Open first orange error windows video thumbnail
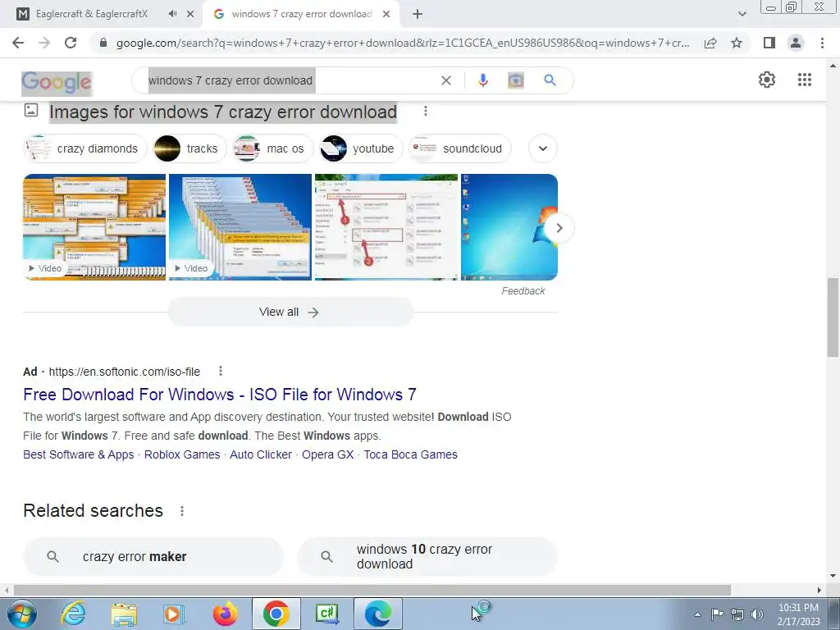This screenshot has width=840, height=630. tap(94, 226)
